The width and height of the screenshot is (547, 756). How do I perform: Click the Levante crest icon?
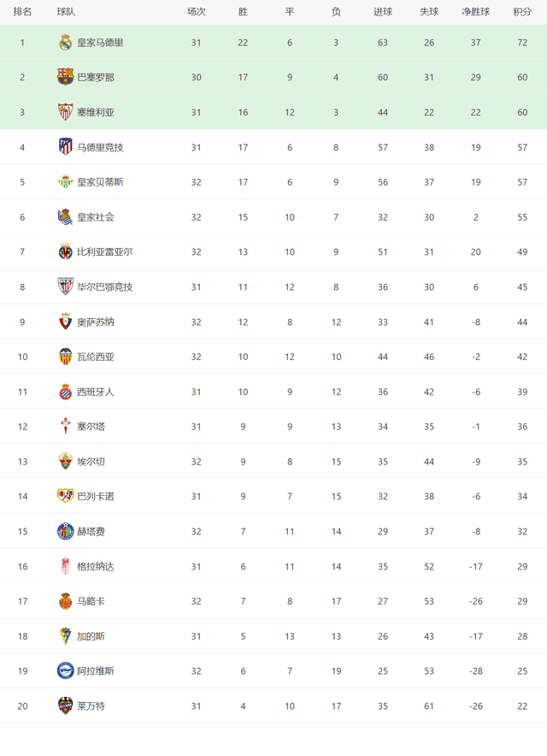(x=66, y=706)
